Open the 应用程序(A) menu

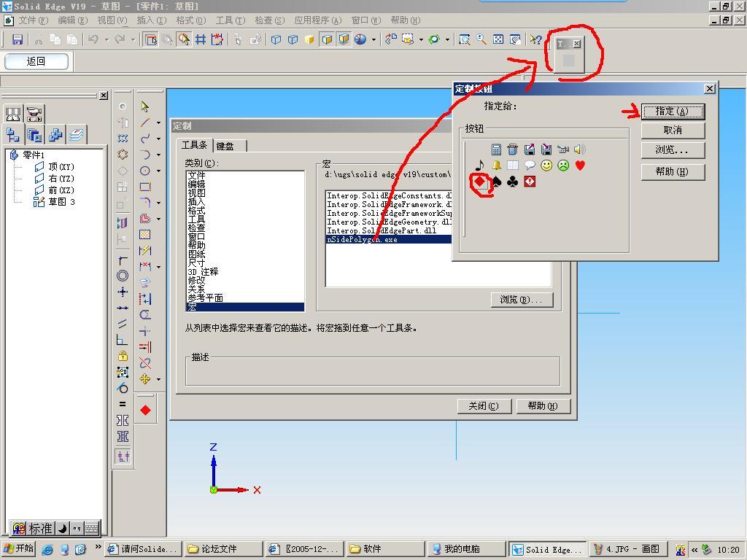pyautogui.click(x=318, y=20)
